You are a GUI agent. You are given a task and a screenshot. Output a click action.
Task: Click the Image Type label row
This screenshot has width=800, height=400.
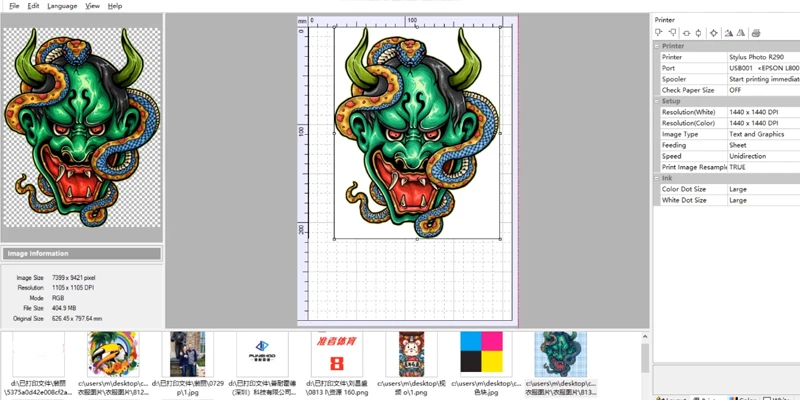click(693, 134)
